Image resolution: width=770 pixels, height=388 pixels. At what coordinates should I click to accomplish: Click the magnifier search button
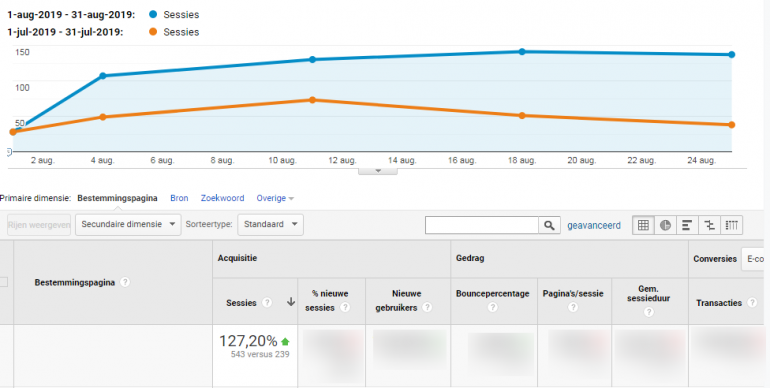(549, 225)
